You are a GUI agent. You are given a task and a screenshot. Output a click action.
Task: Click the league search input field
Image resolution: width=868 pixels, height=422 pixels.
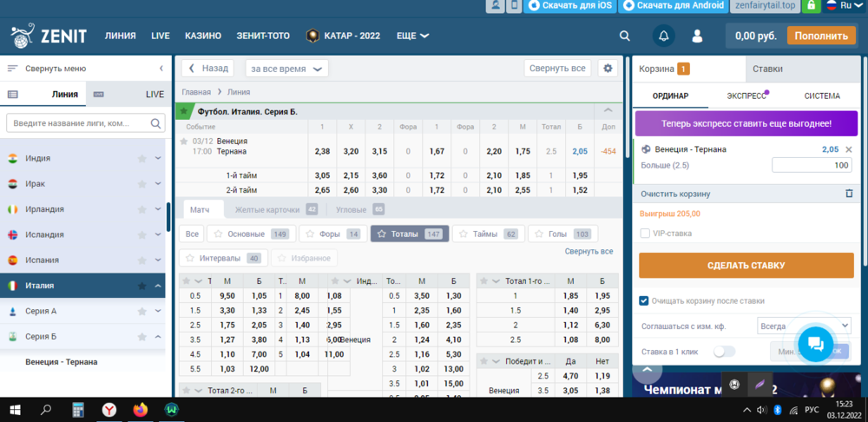tap(85, 123)
